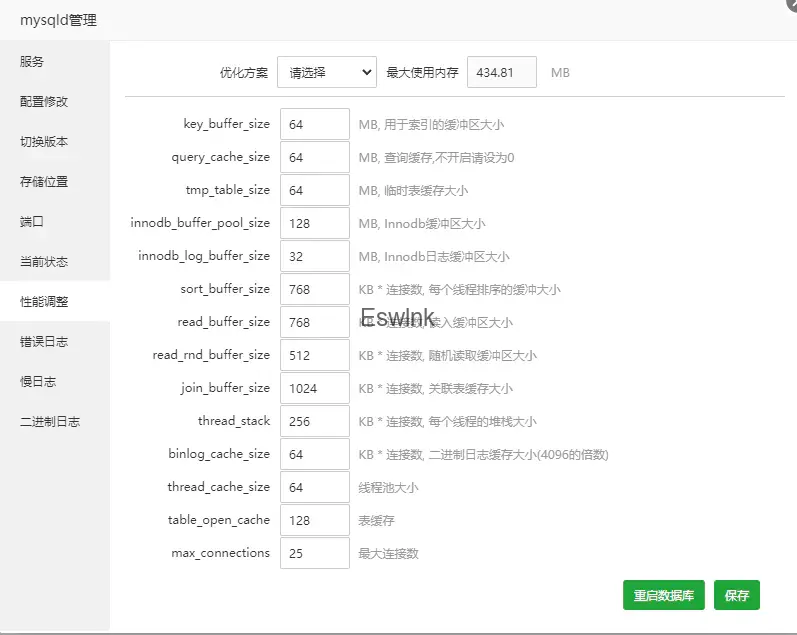Click the max_connections input field
The width and height of the screenshot is (797, 635).
[x=314, y=553]
